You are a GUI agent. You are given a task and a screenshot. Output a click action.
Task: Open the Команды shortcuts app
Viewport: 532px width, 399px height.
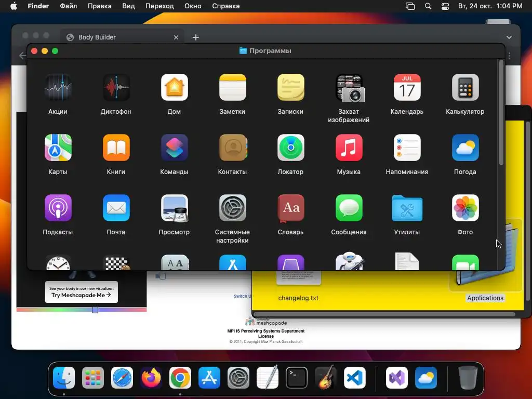[175, 148]
